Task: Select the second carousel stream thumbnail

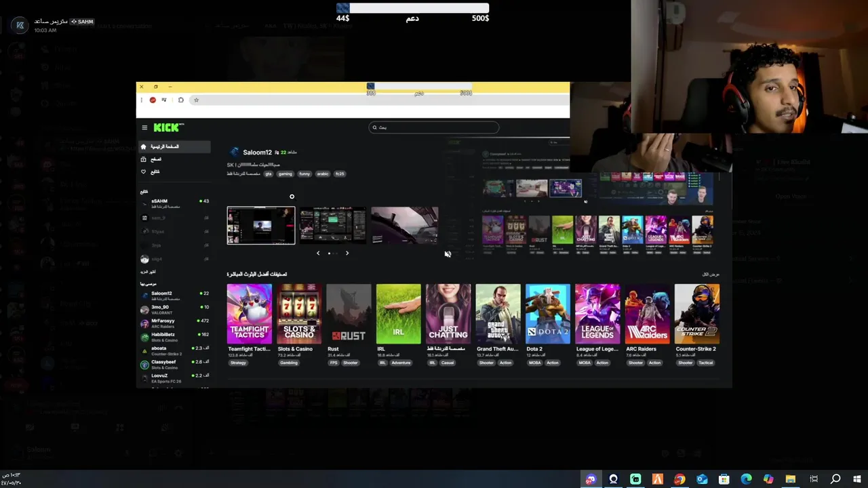Action: pyautogui.click(x=333, y=226)
